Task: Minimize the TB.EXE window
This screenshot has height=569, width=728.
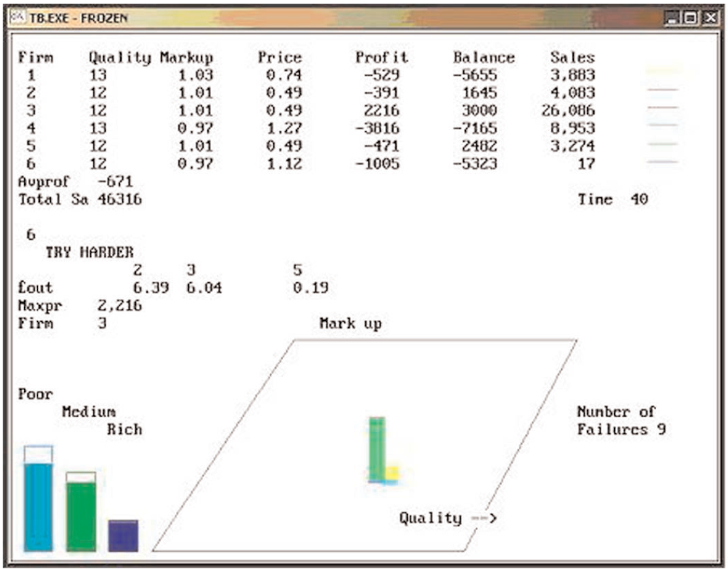Action: point(674,19)
